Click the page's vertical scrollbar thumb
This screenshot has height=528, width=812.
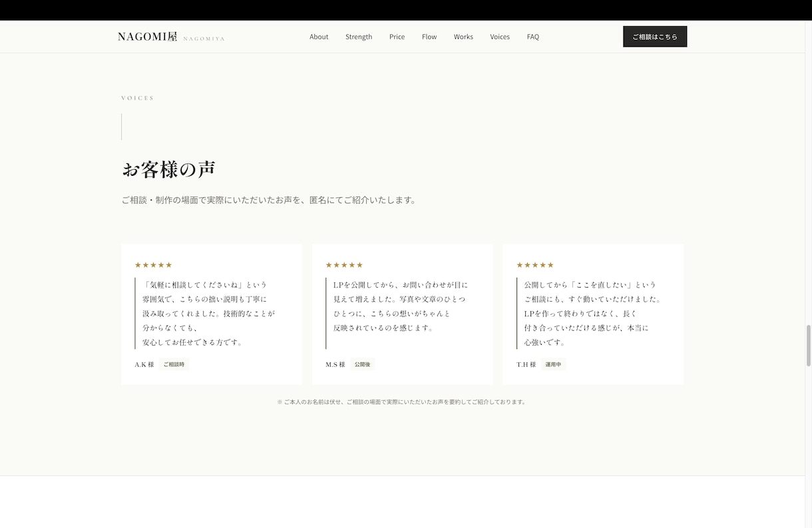(x=809, y=346)
